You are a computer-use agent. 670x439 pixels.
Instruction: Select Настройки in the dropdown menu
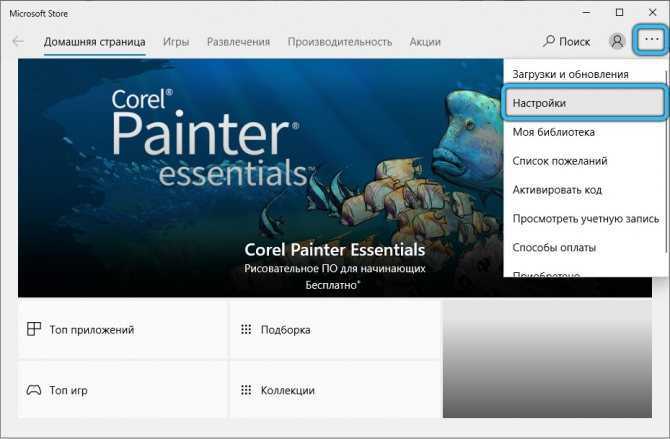(x=585, y=103)
